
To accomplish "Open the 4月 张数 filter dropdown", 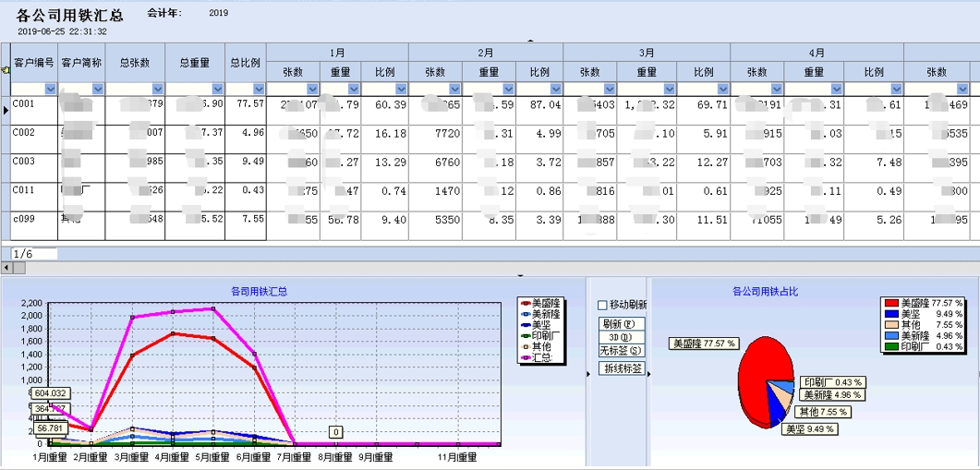I will (777, 90).
